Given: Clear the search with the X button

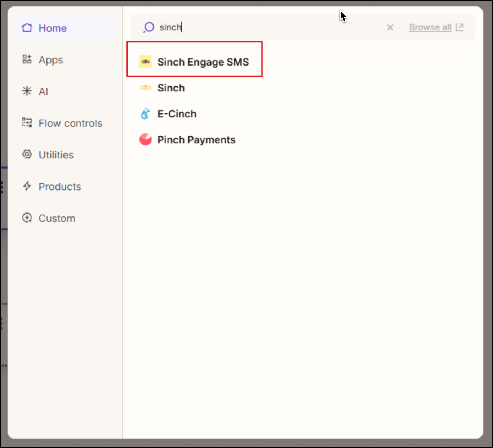Looking at the screenshot, I should pos(390,27).
